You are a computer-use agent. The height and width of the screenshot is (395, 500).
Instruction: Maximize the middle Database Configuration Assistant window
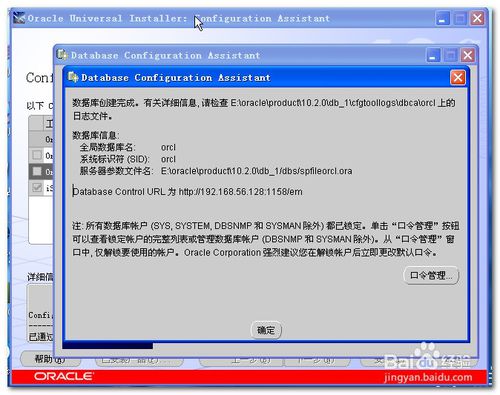click(451, 55)
